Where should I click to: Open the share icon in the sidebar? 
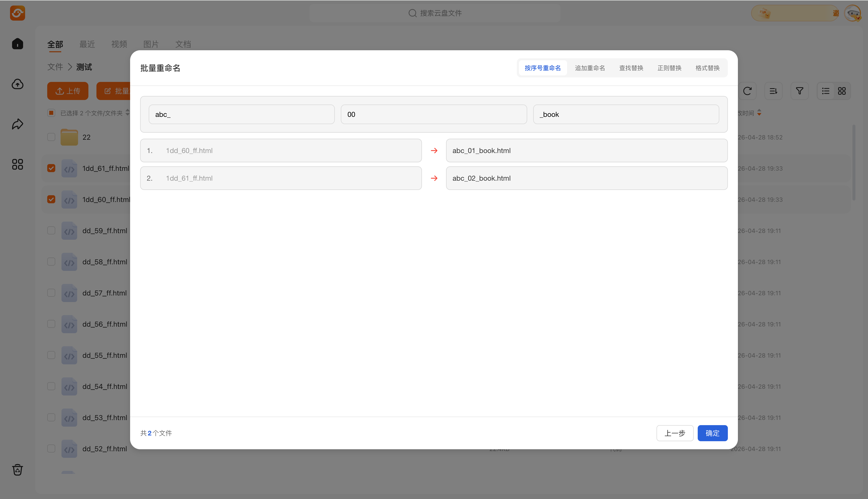18,124
